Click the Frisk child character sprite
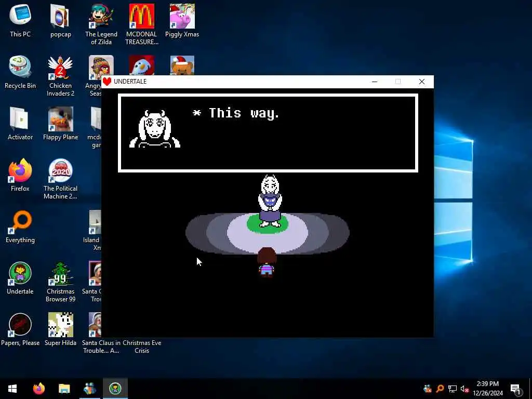 267,262
